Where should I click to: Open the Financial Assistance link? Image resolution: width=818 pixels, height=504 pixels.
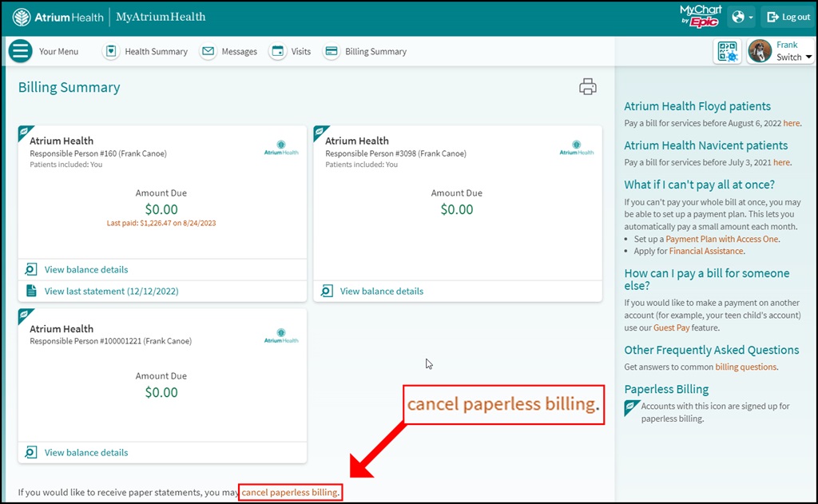[x=706, y=251]
